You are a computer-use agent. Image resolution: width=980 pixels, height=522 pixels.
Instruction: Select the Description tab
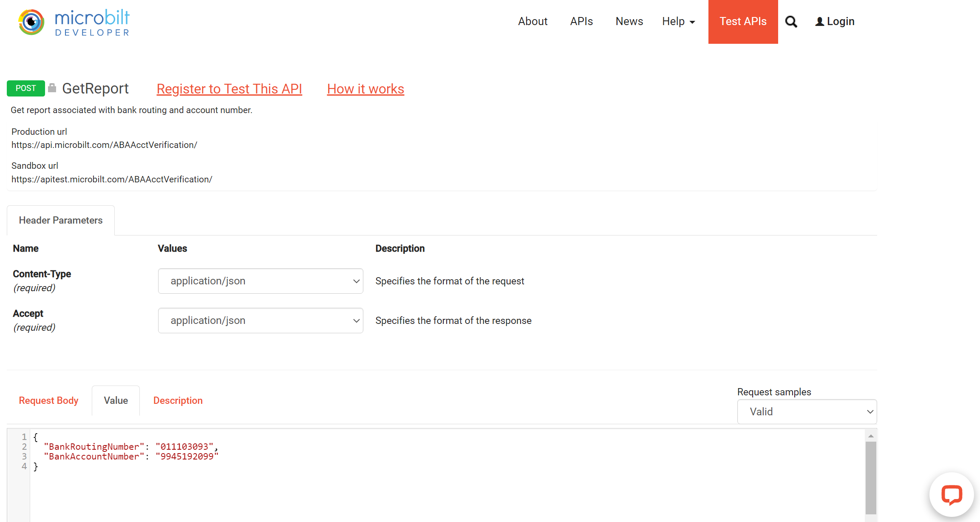coord(178,400)
